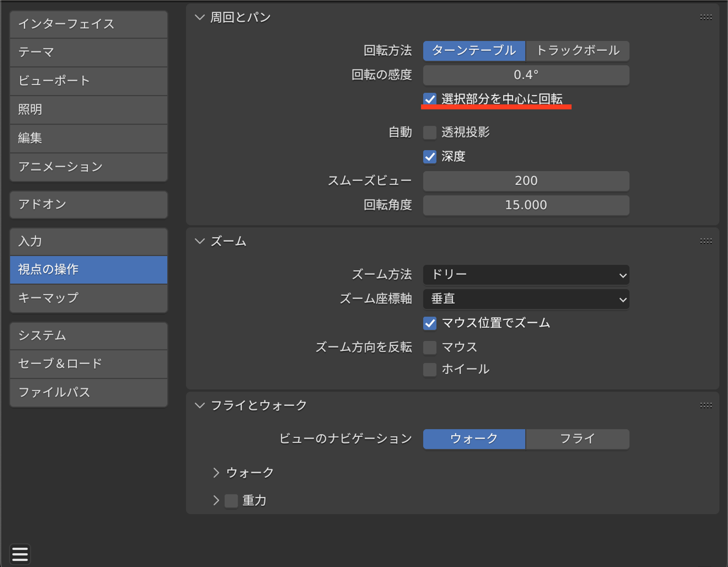728x567 pixels.
Task: Select フライ view navigation
Action: click(578, 439)
